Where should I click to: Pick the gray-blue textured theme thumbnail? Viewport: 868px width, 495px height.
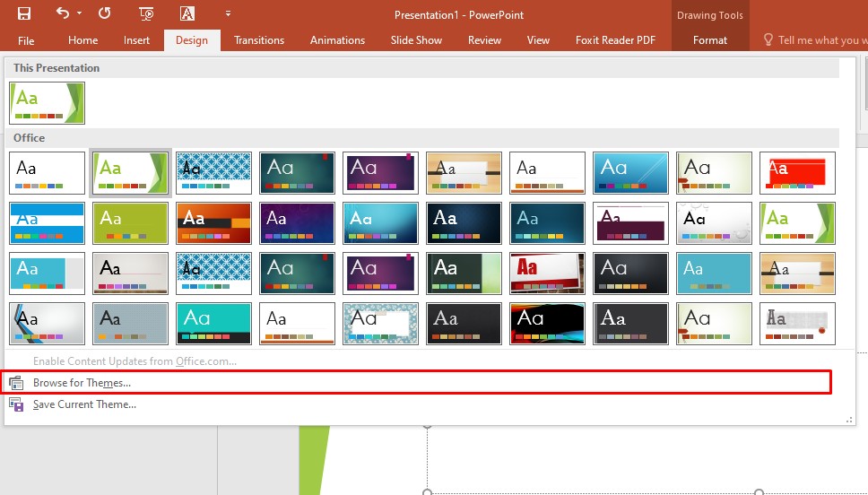tap(131, 324)
